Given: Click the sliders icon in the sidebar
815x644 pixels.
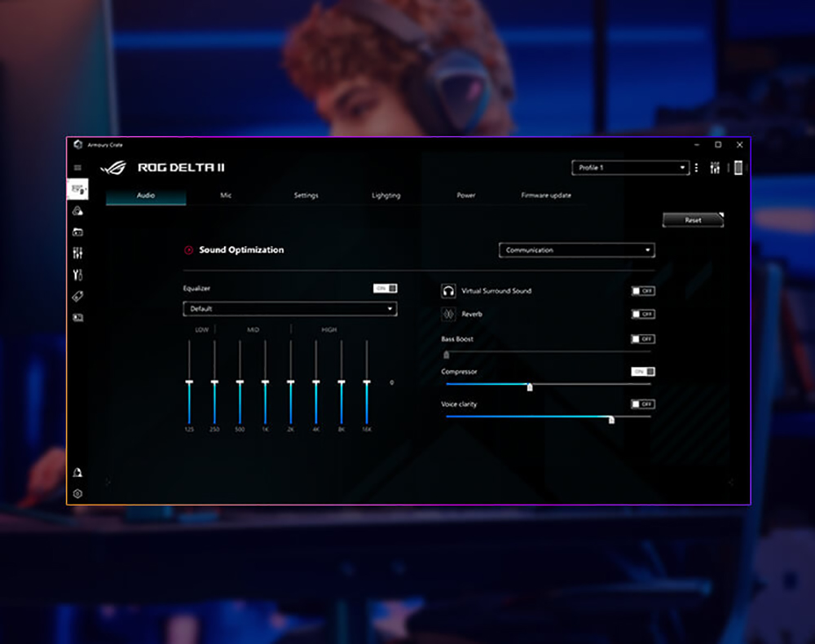Looking at the screenshot, I should click(79, 254).
